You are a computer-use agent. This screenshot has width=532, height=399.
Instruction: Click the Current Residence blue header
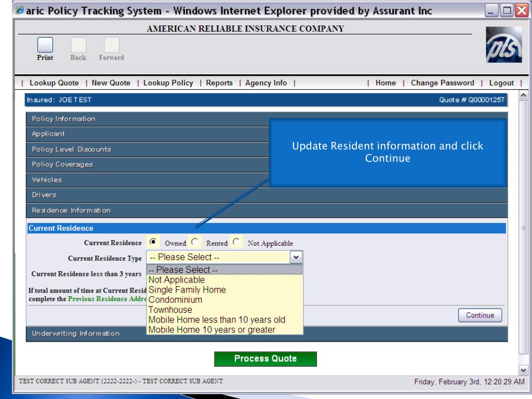267,228
